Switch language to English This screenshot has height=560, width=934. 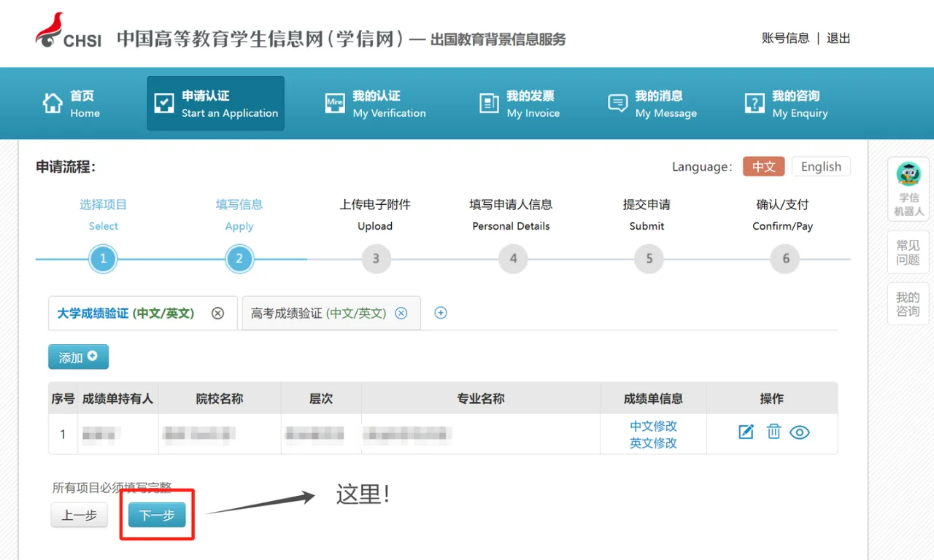(821, 167)
